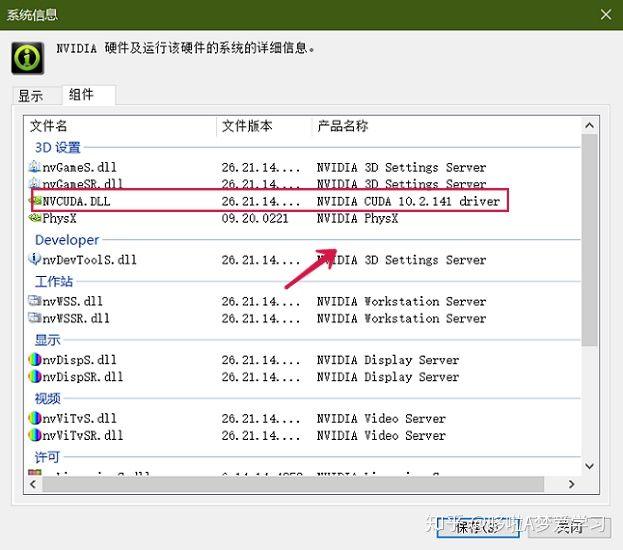Image resolution: width=623 pixels, height=550 pixels.
Task: Click the nvViTvSR.dll color icon
Action: pyautogui.click(x=35, y=435)
